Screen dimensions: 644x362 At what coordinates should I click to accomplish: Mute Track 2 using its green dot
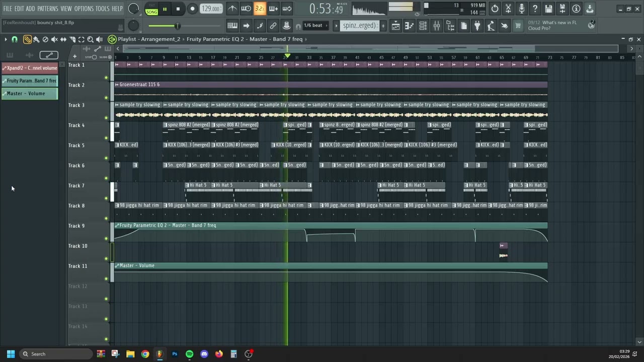coord(106,98)
